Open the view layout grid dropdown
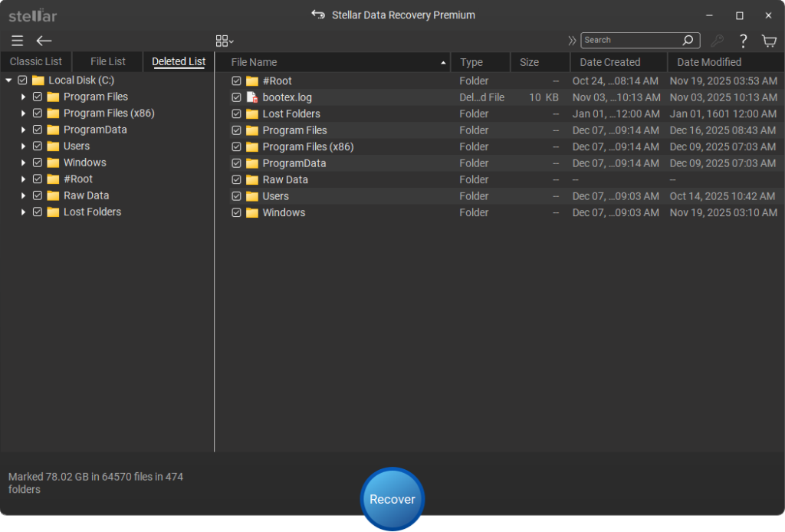Viewport: 785px width, 532px height. [225, 41]
